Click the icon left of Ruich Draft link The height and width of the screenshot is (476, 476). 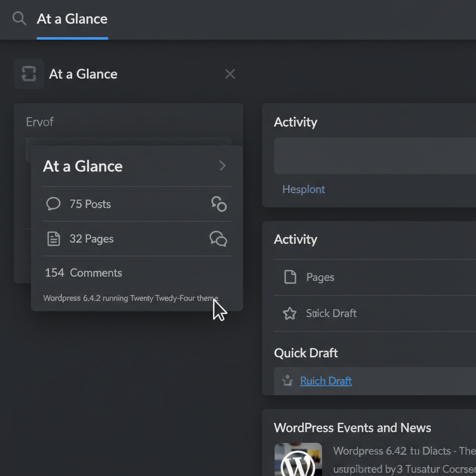click(x=288, y=381)
